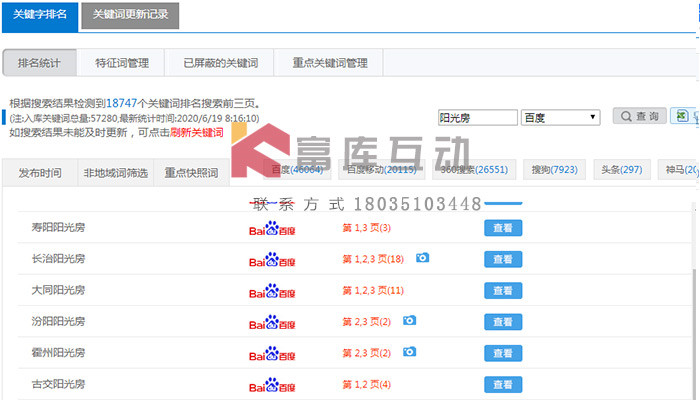Select the 神马 engine tab

click(x=679, y=170)
